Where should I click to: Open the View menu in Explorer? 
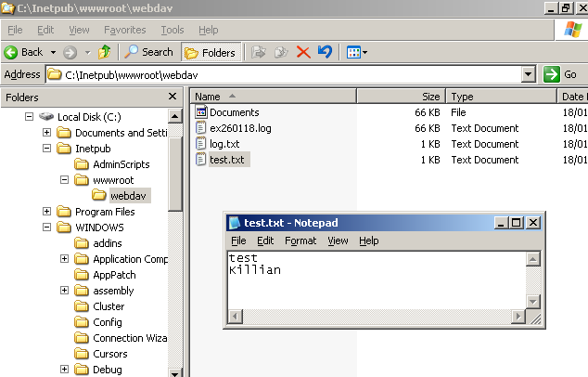click(79, 30)
